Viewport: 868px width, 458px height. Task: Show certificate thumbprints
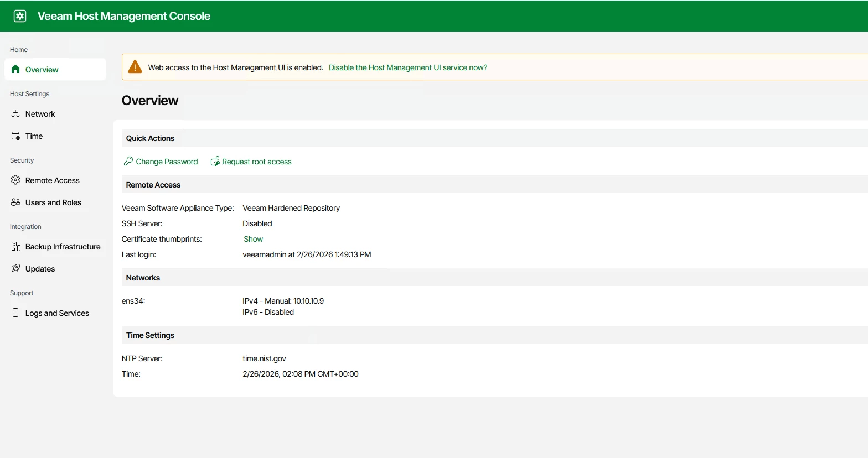[x=253, y=239]
